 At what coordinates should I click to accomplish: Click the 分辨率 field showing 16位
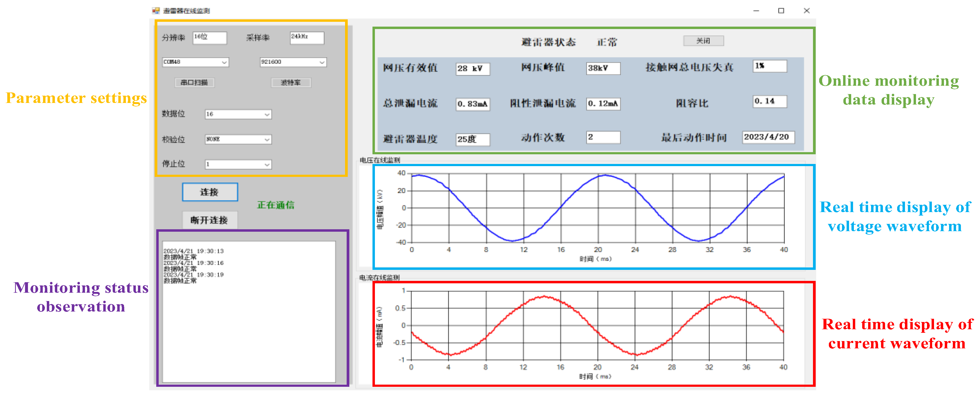[x=209, y=38]
